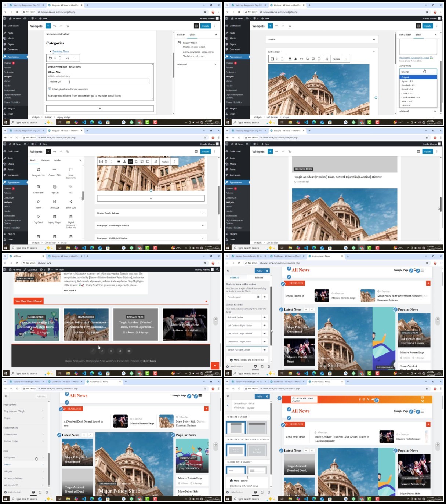Viewport: 446px width, 504px height.
Task: Open Block tab on Social Icons widget screen
Action: 192,35
